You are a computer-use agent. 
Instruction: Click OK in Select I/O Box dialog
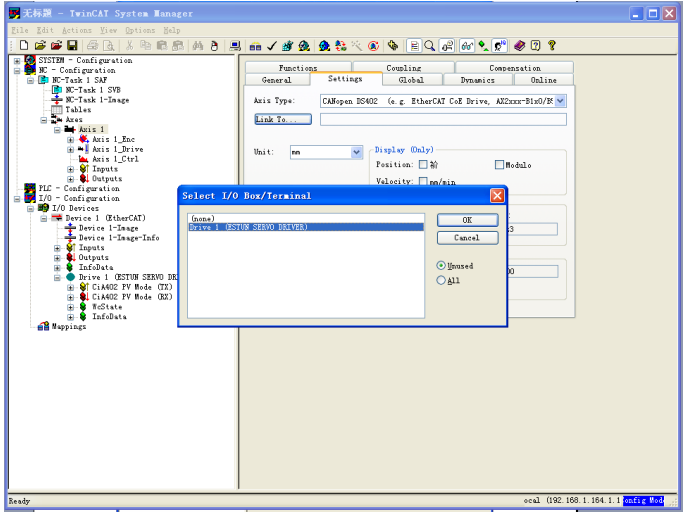(x=467, y=220)
